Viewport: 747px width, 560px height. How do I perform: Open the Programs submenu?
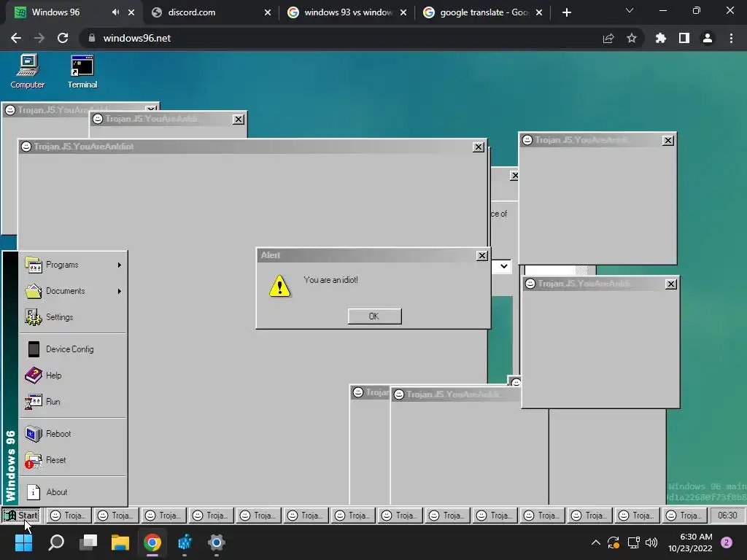point(73,265)
